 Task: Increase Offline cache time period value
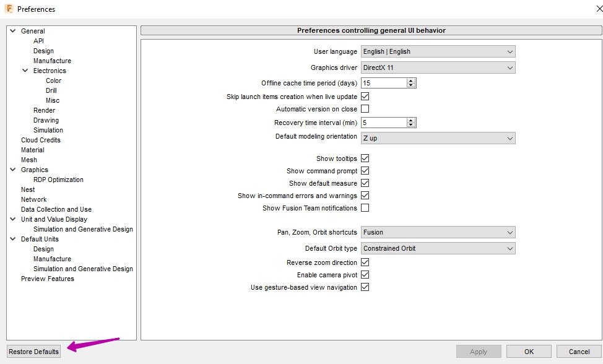click(x=411, y=80)
